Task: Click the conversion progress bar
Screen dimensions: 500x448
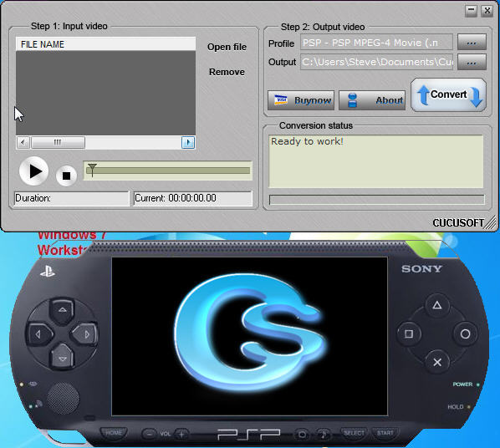Action: (x=376, y=200)
